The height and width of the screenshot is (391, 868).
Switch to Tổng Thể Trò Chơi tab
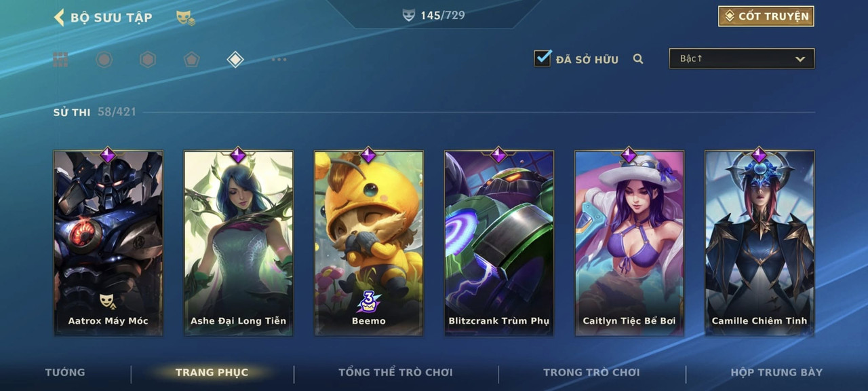395,372
